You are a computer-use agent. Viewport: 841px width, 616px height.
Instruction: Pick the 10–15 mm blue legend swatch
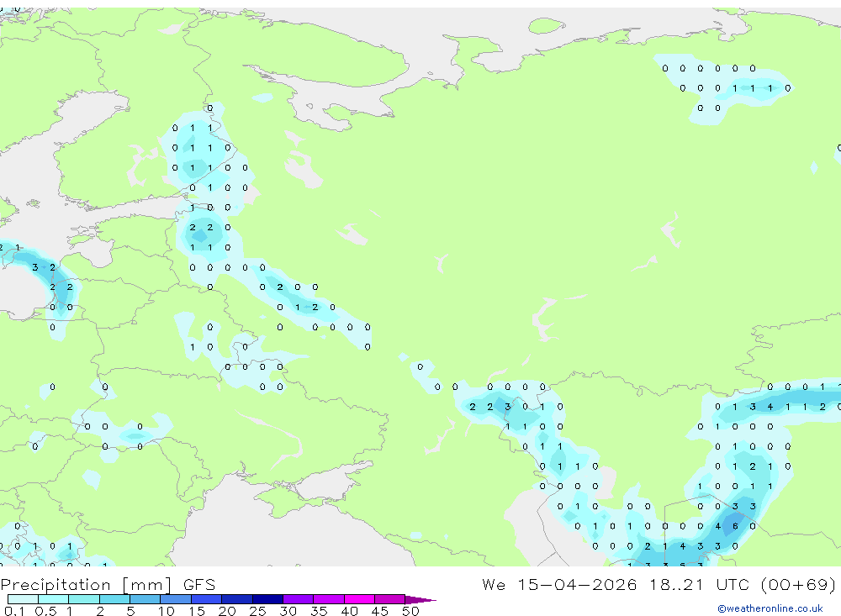(176, 599)
